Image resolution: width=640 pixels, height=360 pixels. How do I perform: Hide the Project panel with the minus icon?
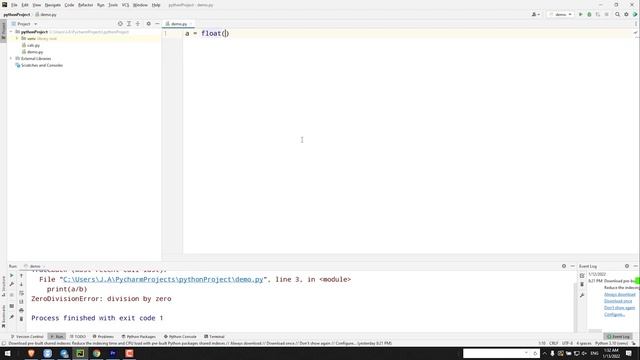(157, 24)
